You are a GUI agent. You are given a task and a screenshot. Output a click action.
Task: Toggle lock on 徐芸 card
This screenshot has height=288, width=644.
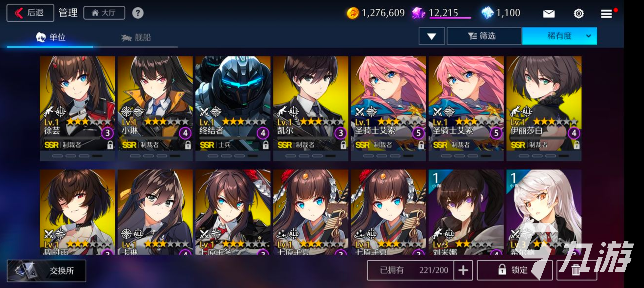click(x=110, y=145)
